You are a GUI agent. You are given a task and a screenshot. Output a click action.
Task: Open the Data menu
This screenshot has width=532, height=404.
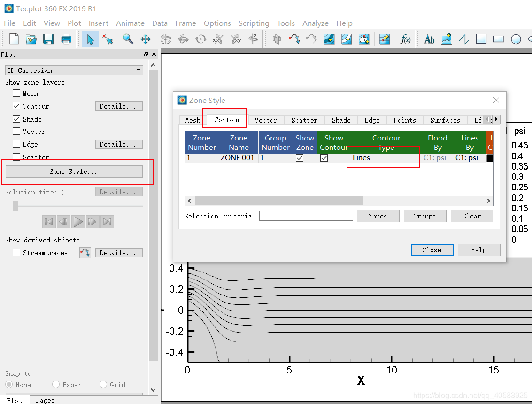tap(160, 23)
